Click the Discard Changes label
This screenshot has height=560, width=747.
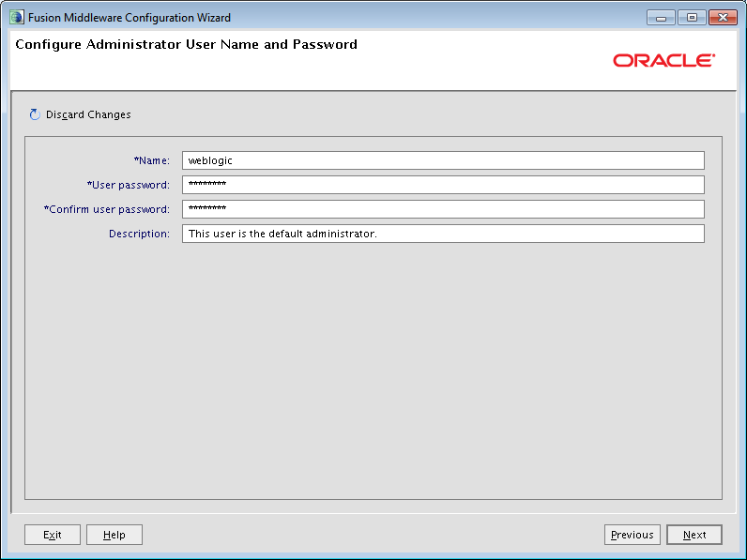click(88, 114)
